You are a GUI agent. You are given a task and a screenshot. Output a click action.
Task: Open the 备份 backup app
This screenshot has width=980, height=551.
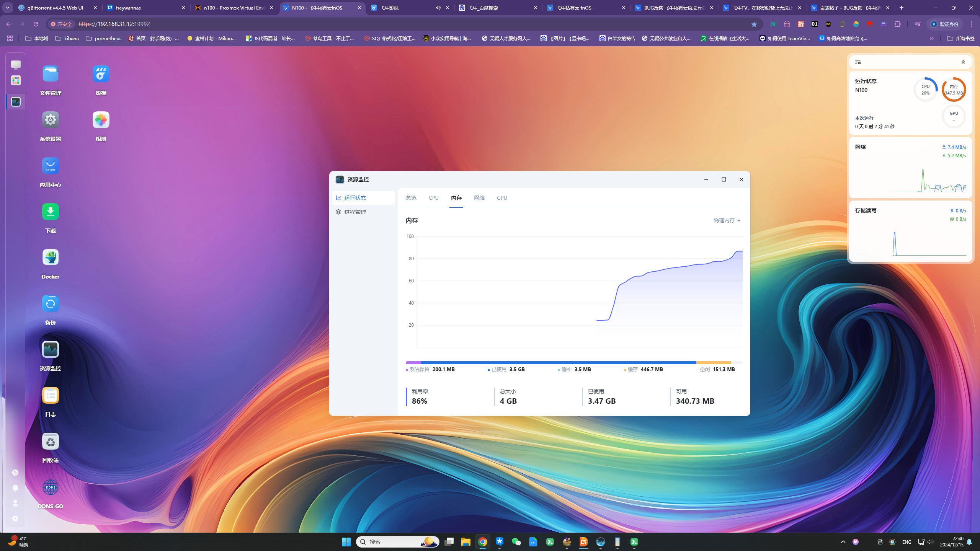51,303
